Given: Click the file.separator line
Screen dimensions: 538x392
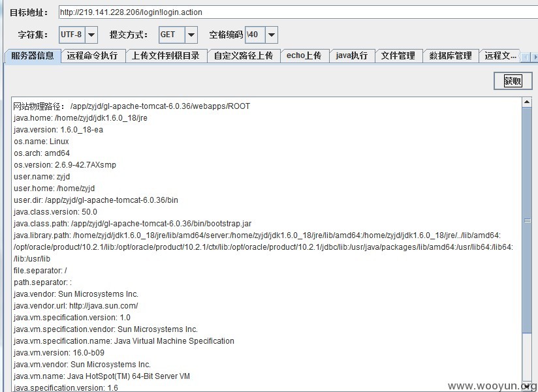Looking at the screenshot, I should (x=40, y=271).
